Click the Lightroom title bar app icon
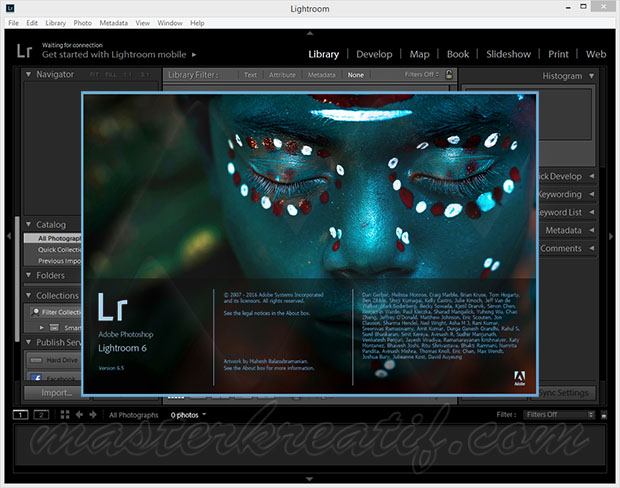 tap(11, 8)
